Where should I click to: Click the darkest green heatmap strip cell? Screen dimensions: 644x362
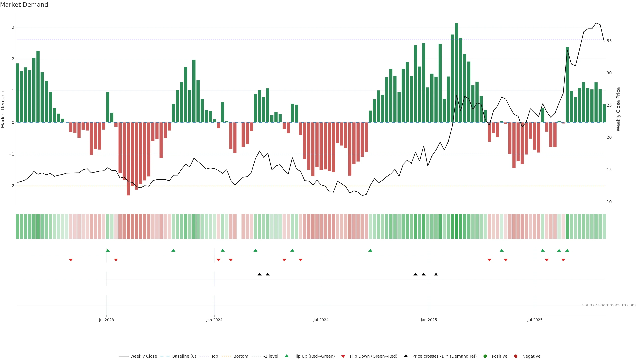[457, 226]
